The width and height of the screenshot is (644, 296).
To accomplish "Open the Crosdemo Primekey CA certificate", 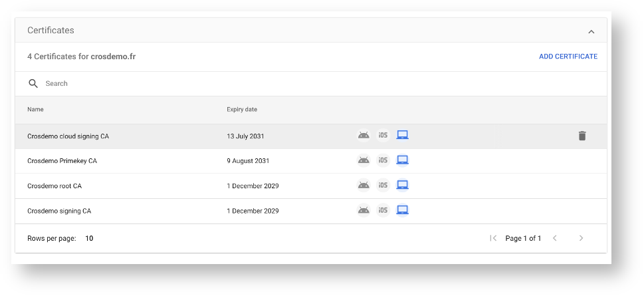I will [62, 161].
